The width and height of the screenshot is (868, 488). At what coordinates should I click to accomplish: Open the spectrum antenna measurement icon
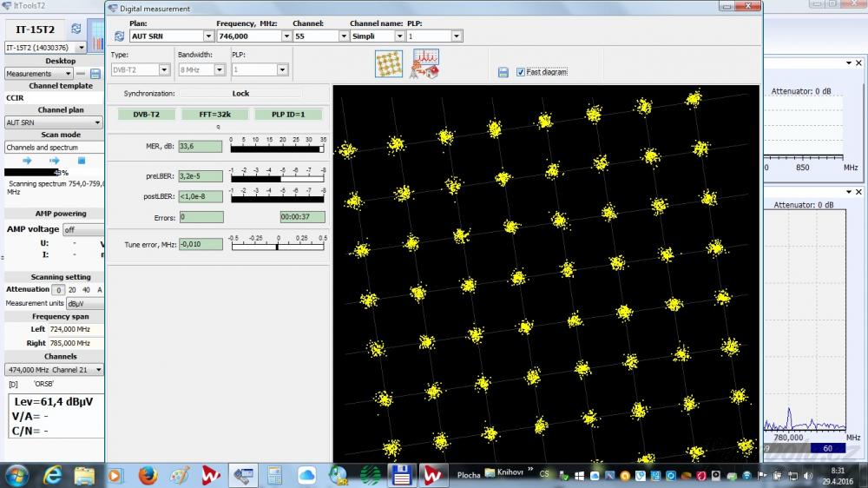424,63
